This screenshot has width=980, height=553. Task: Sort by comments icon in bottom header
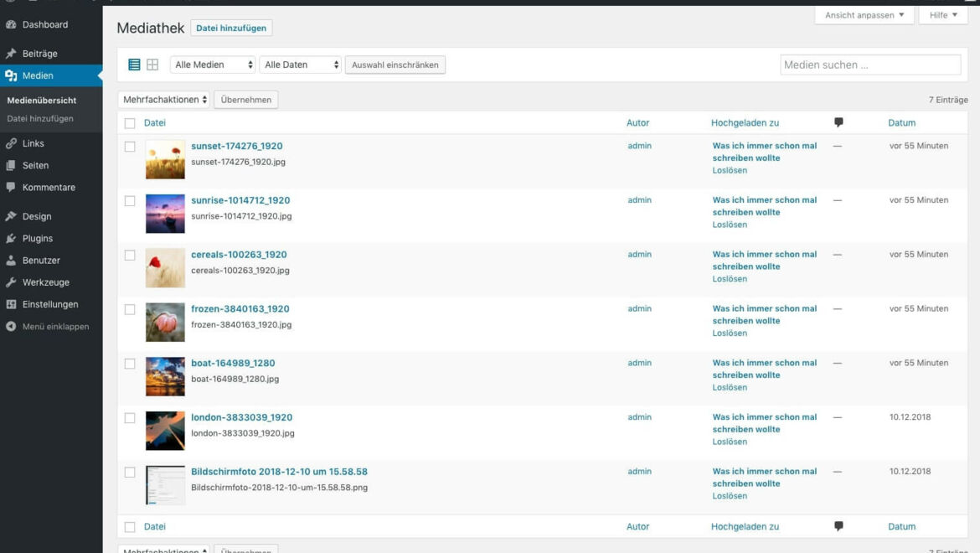point(838,526)
